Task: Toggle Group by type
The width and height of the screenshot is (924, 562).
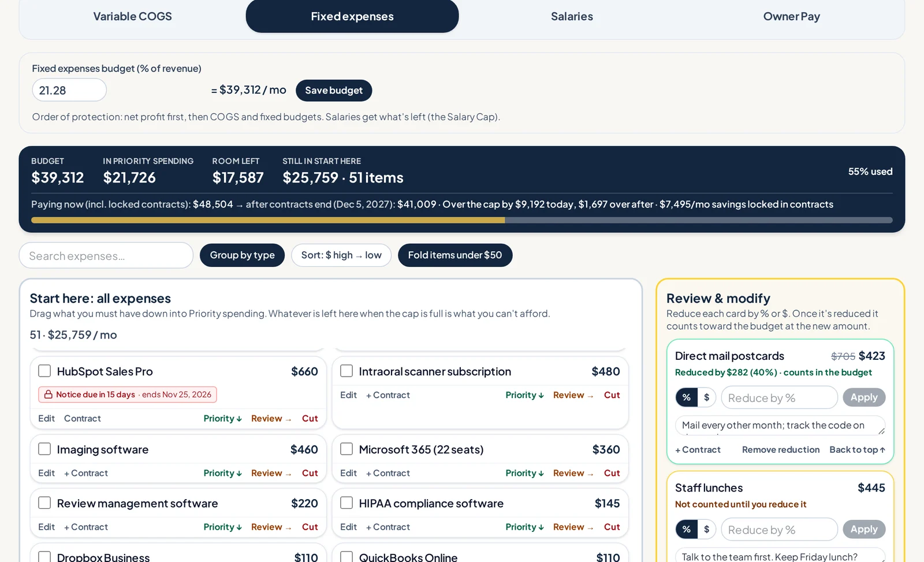Action: coord(242,255)
